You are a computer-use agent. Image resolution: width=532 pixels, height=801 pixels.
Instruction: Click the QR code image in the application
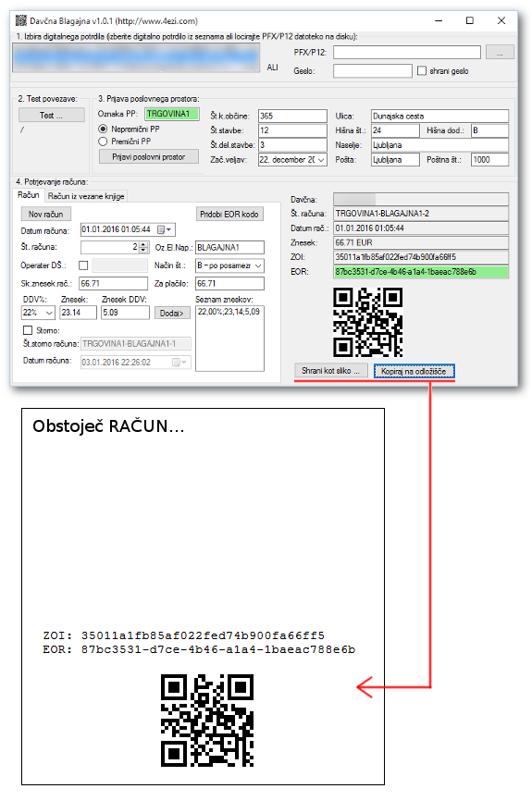click(x=368, y=322)
